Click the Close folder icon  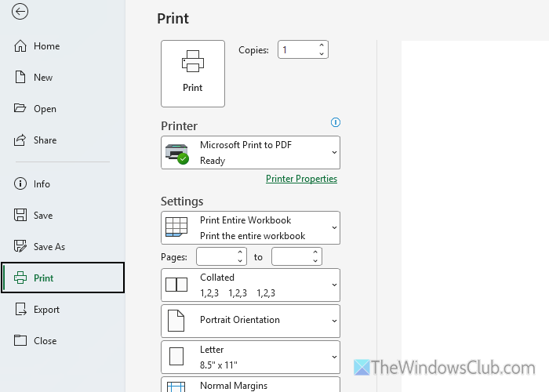[x=20, y=340]
